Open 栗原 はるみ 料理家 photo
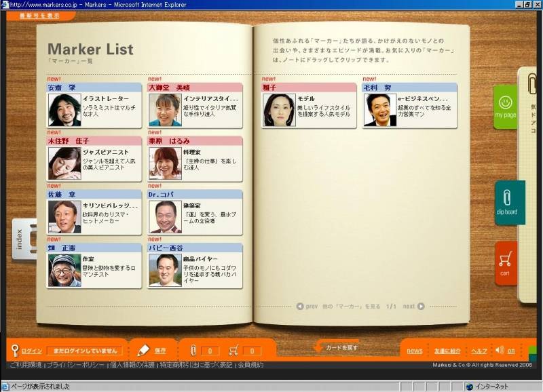This screenshot has width=543, height=392. tap(166, 163)
